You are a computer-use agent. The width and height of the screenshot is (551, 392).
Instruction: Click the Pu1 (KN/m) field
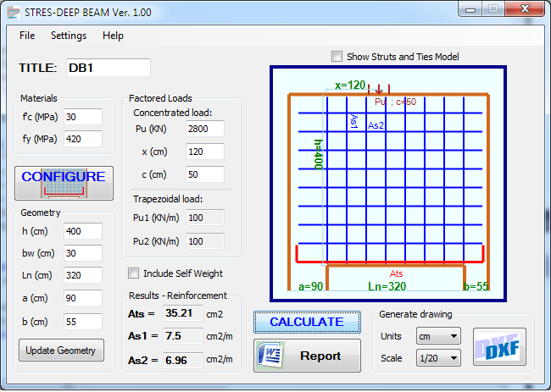[x=205, y=218]
